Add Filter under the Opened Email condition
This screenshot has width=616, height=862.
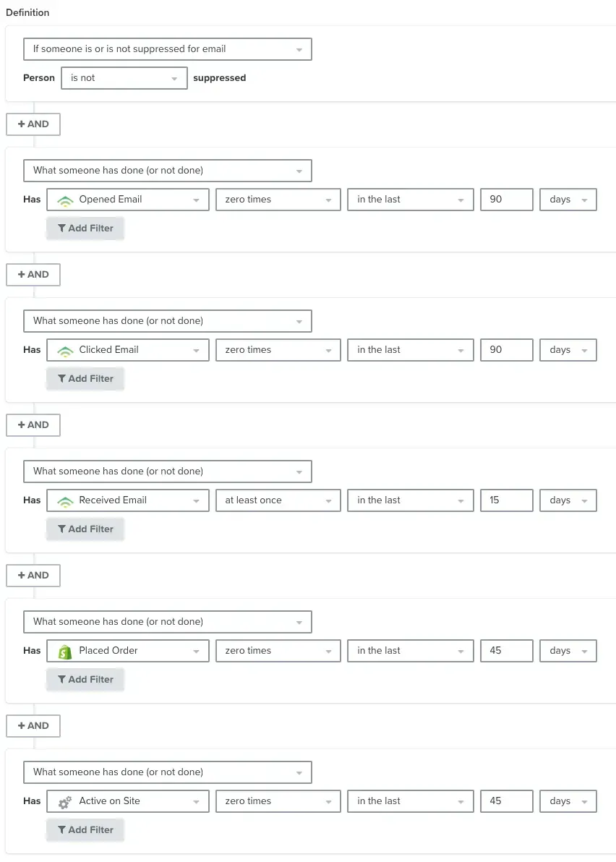point(85,229)
